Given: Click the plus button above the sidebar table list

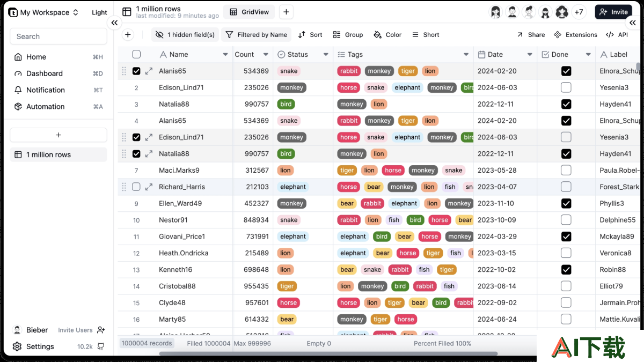Looking at the screenshot, I should click(x=58, y=135).
